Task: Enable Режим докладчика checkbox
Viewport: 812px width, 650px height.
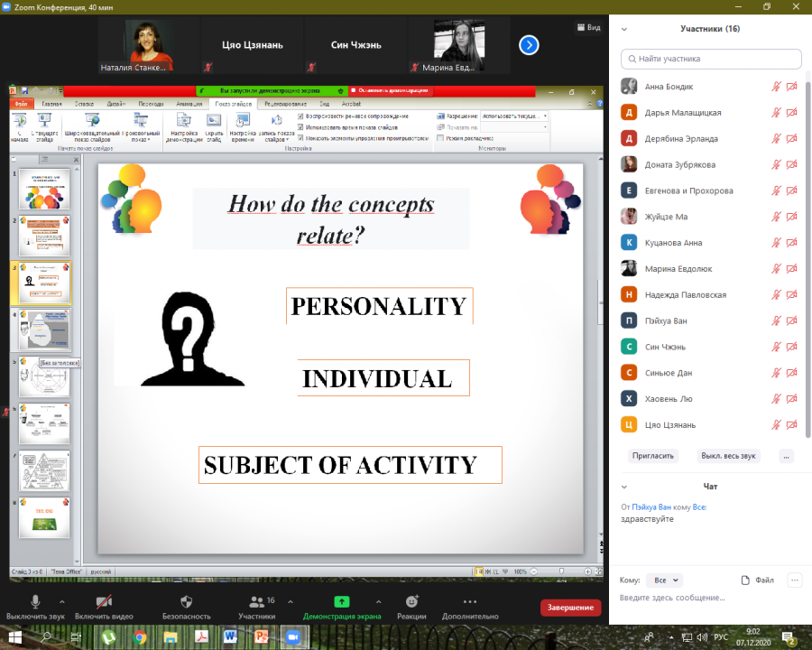Action: [x=440, y=138]
